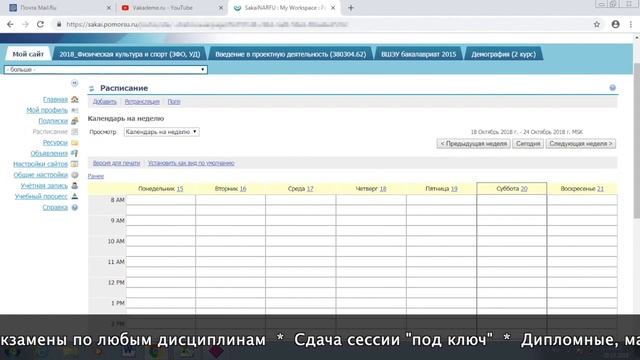Viewport: 640px width, 360px height.
Task: Collapse the sidebar navigation toggle
Action: 74,83
